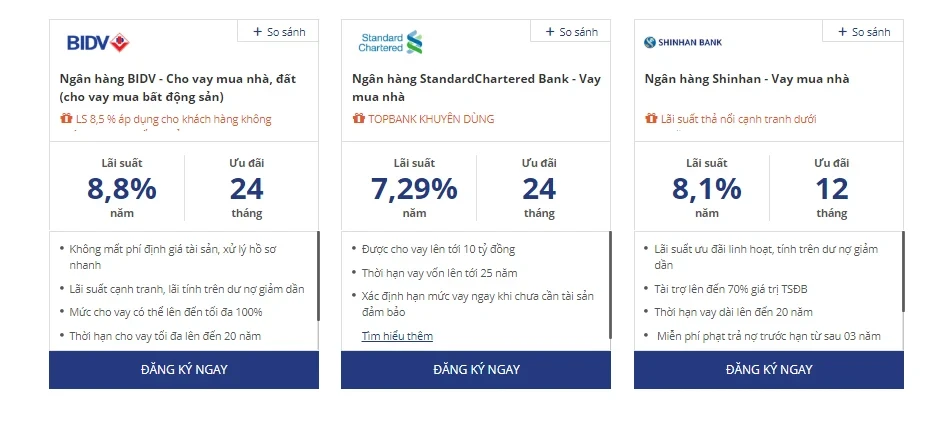This screenshot has height=424, width=935.
Task: Add BIDV loan to So sánh
Action: click(278, 32)
